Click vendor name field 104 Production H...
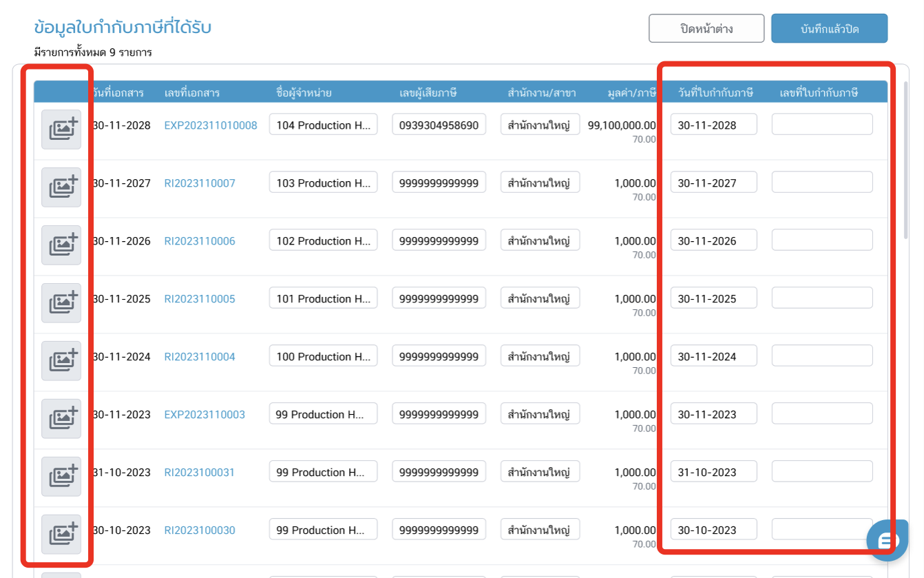 click(323, 125)
